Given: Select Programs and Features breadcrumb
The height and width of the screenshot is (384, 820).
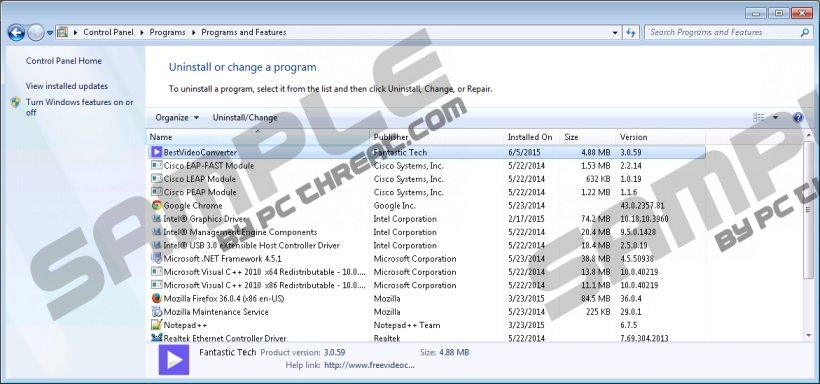Looking at the screenshot, I should point(244,32).
